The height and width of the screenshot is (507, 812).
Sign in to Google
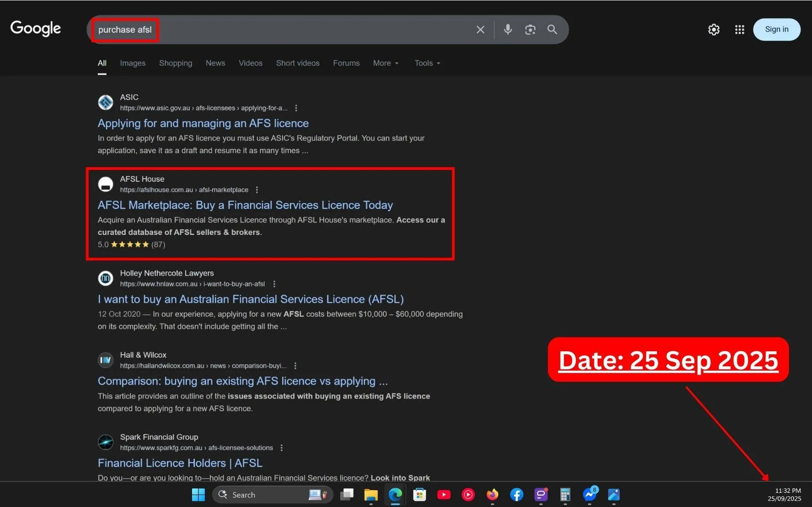(x=776, y=29)
